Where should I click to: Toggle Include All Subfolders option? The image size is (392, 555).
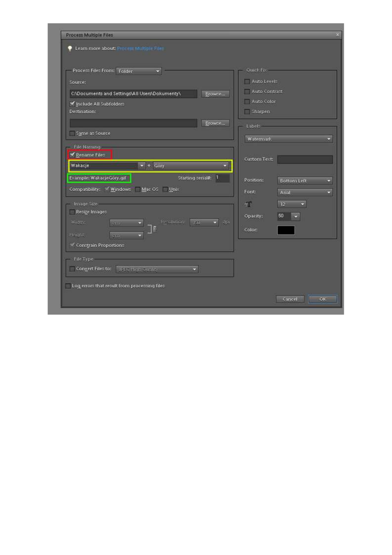tap(73, 104)
